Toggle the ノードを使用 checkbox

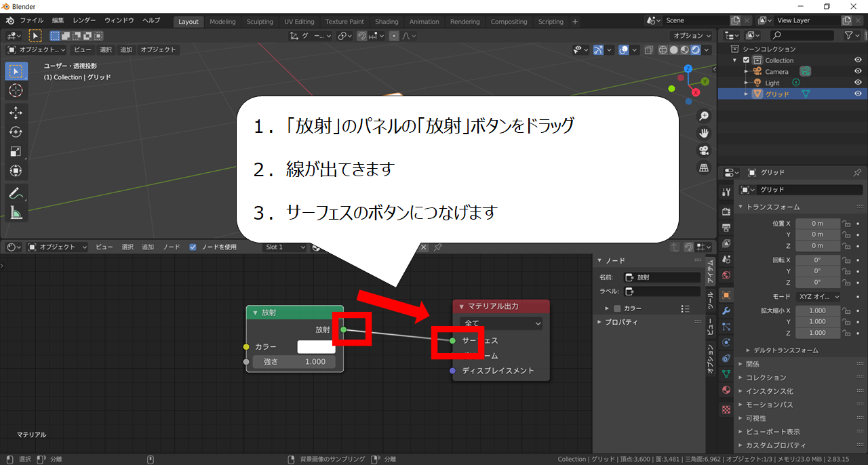pyautogui.click(x=193, y=247)
